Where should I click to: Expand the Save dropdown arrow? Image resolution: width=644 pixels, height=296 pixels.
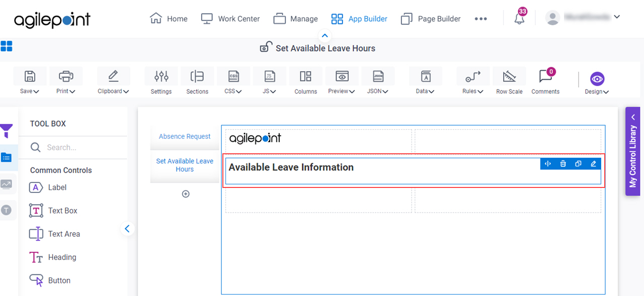pyautogui.click(x=37, y=91)
